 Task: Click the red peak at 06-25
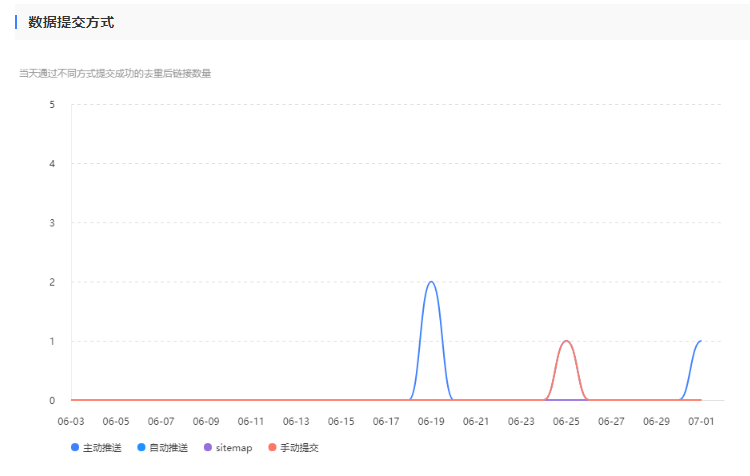click(566, 341)
